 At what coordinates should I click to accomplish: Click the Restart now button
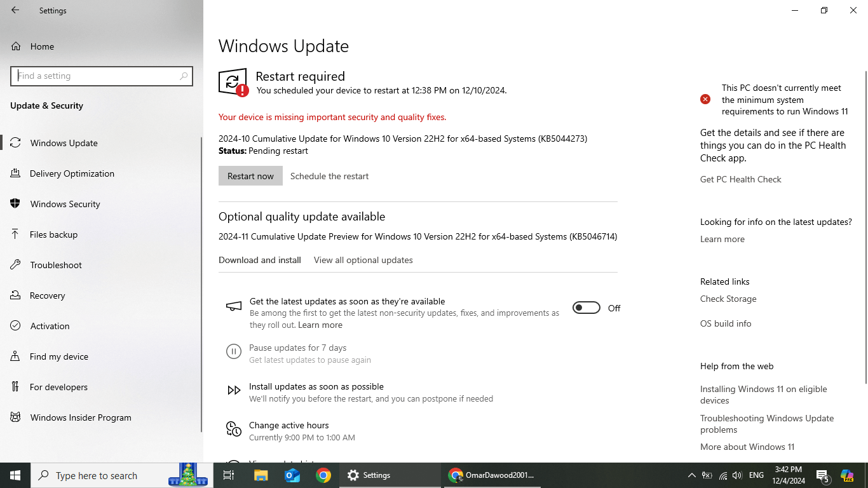[250, 176]
